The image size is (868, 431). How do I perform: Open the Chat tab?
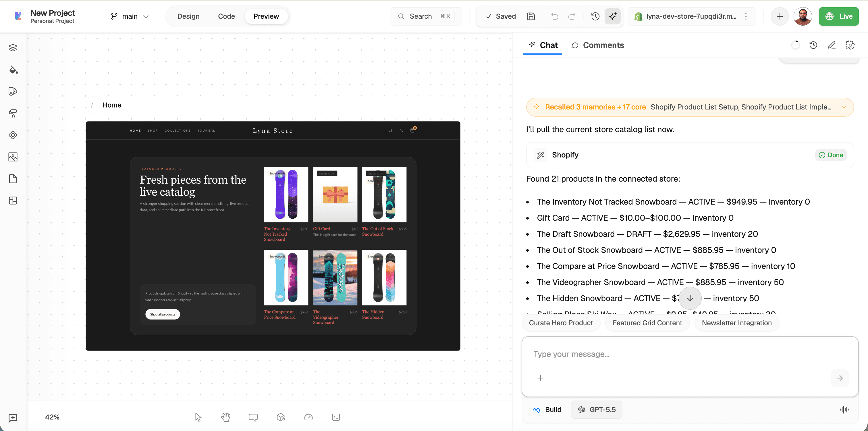pyautogui.click(x=543, y=45)
